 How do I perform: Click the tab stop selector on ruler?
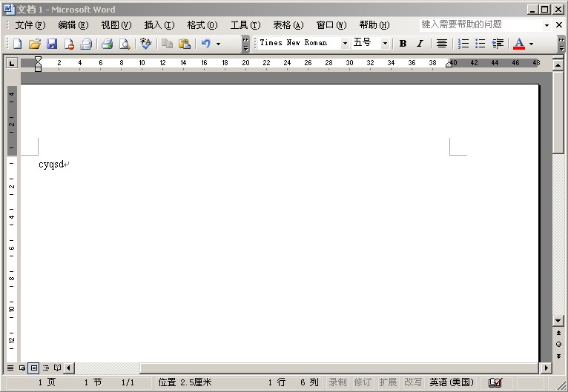pos(12,63)
